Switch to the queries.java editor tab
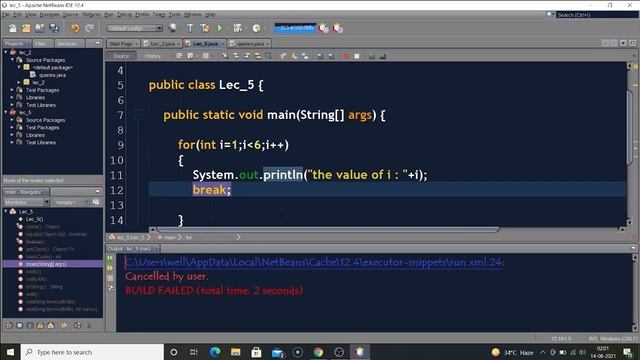 250,44
